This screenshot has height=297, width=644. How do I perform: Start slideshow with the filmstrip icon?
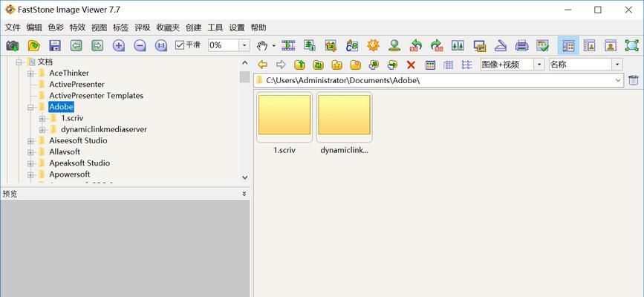[288, 45]
